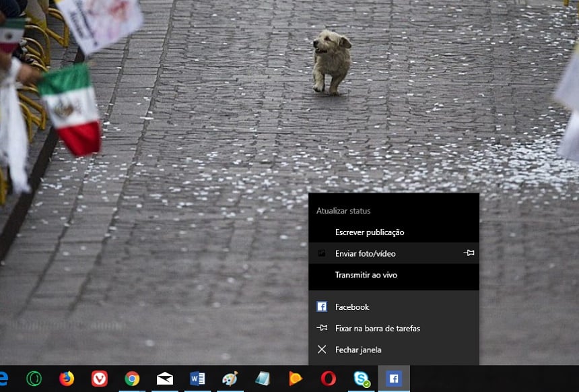Open the green ring icon app on taskbar
Image resolution: width=579 pixels, height=392 pixels.
point(34,379)
